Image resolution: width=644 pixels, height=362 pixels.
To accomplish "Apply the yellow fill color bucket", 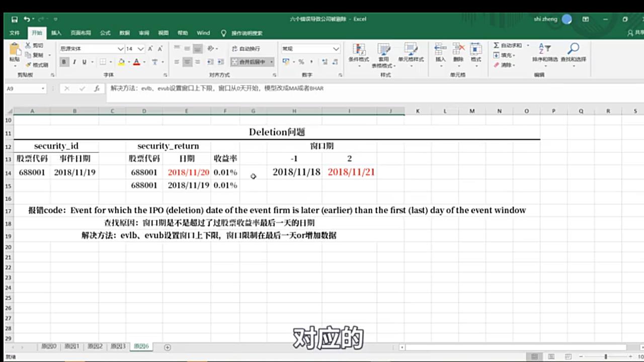I will point(121,62).
